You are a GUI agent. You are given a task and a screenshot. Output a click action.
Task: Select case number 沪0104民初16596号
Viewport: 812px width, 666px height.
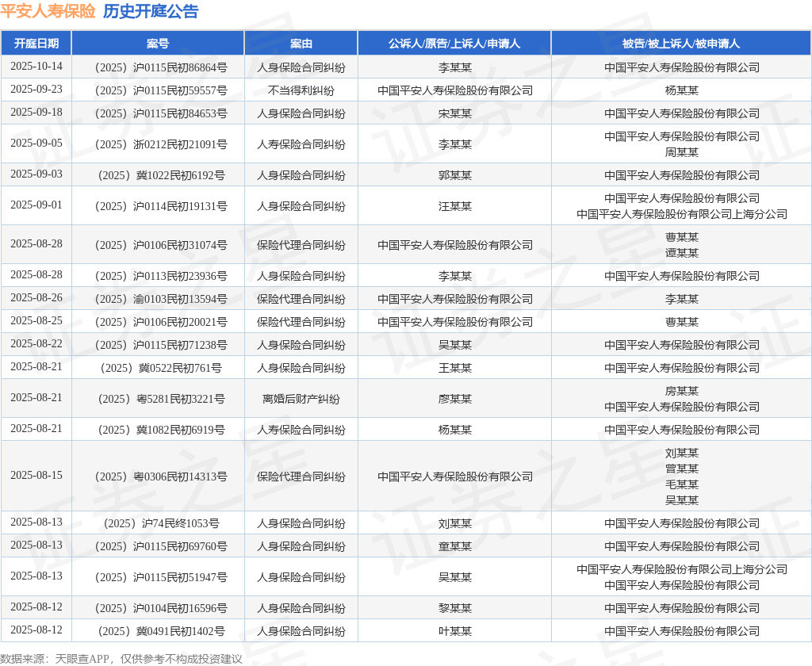(x=161, y=608)
